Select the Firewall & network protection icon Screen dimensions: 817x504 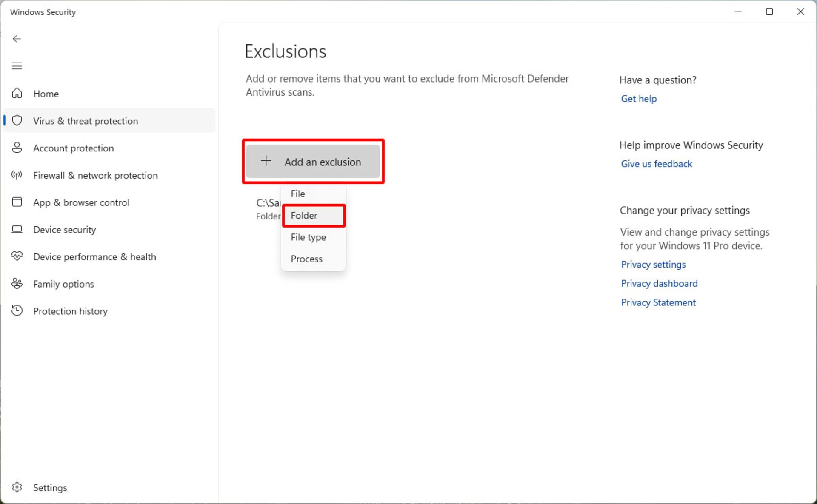[17, 175]
